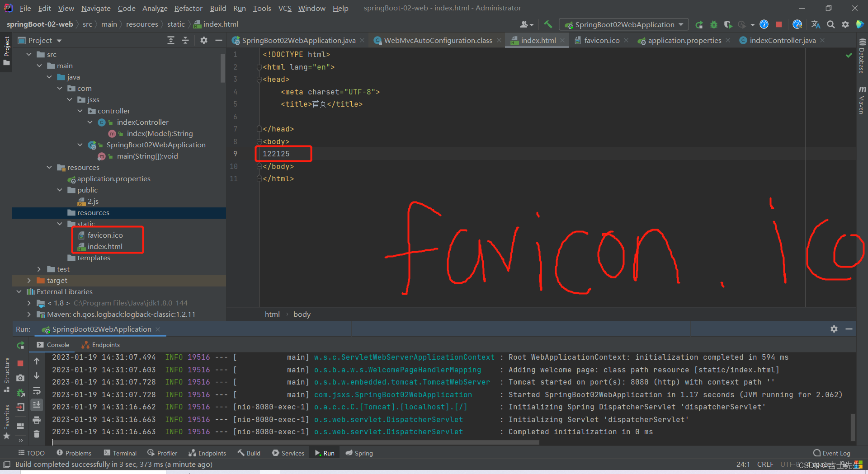This screenshot has width=868, height=474.
Task: Toggle soft-wrap in the console
Action: 37,390
